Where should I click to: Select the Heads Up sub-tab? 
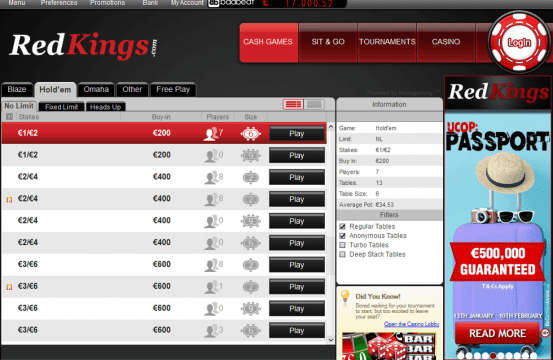tap(105, 107)
